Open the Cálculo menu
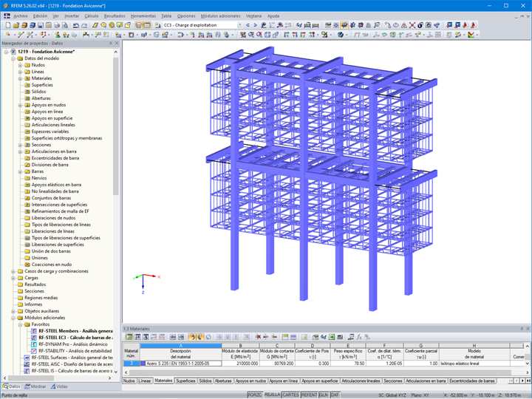Viewport: 532px width, 399px height. [x=92, y=16]
